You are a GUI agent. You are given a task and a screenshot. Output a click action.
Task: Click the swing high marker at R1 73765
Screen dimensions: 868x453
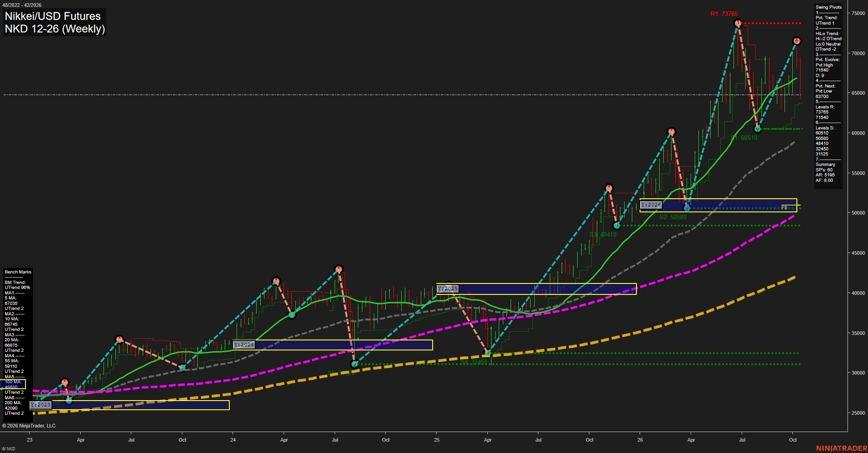point(738,23)
